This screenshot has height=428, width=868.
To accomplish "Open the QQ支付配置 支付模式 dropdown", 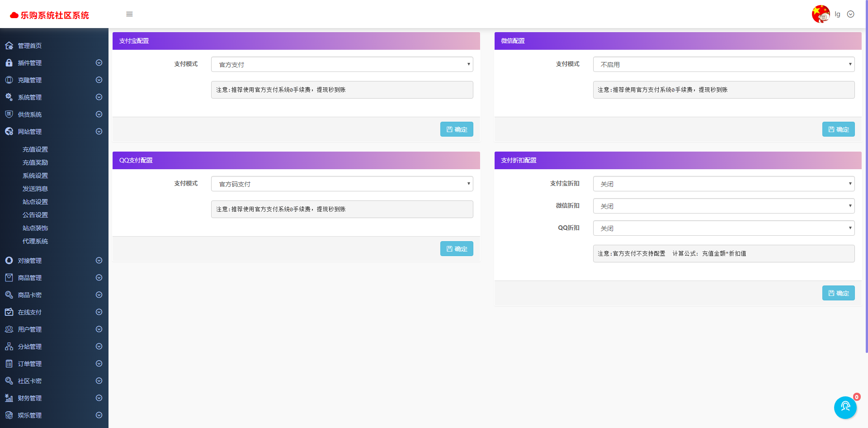I will pyautogui.click(x=342, y=184).
